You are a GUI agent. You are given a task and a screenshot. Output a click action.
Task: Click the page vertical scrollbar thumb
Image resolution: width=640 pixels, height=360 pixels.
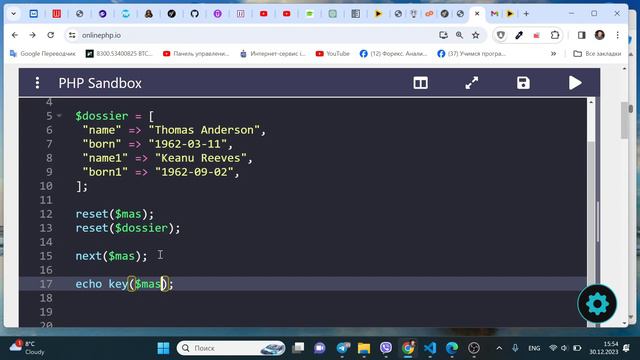point(624,120)
